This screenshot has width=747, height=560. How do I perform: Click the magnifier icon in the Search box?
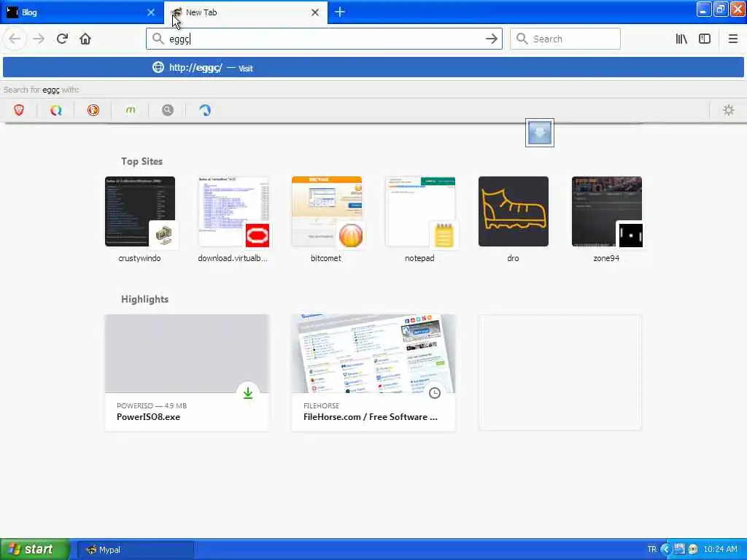click(522, 39)
